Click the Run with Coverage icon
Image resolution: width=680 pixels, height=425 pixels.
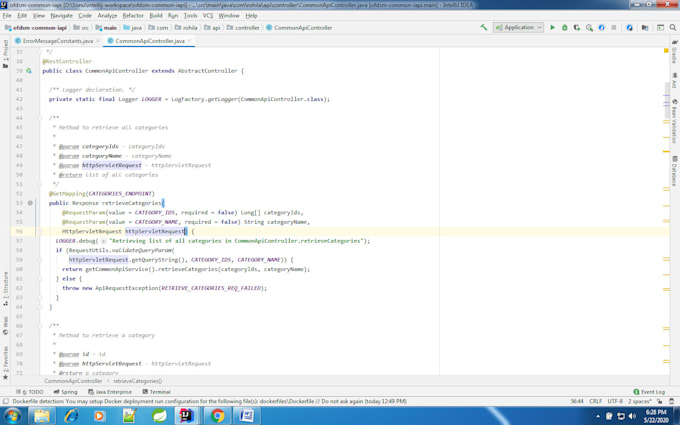[577, 27]
